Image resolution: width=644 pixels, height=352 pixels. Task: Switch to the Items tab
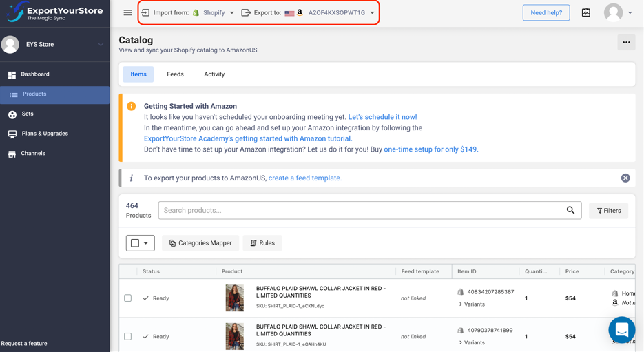138,74
